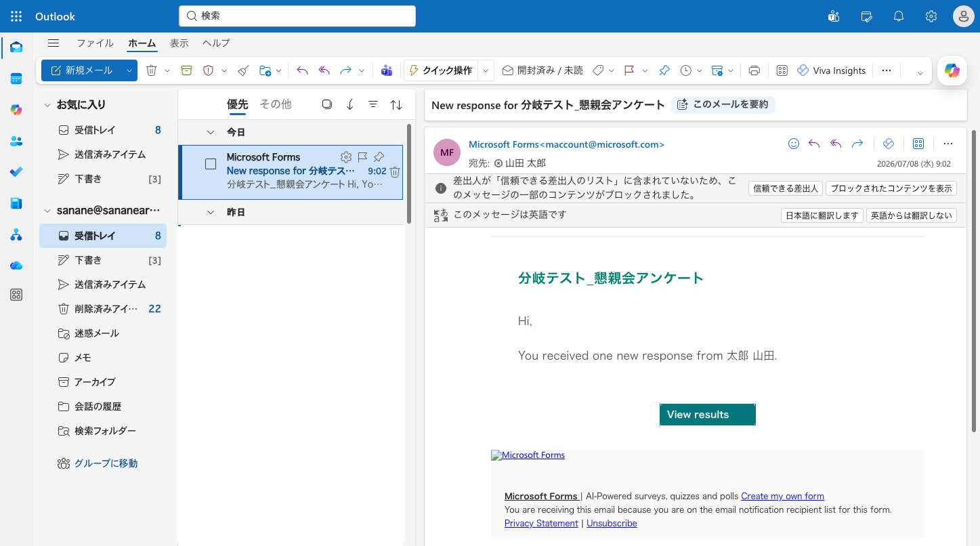Toggle select mode icon in message list header
Viewport: 980px width, 546px height.
pos(327,104)
